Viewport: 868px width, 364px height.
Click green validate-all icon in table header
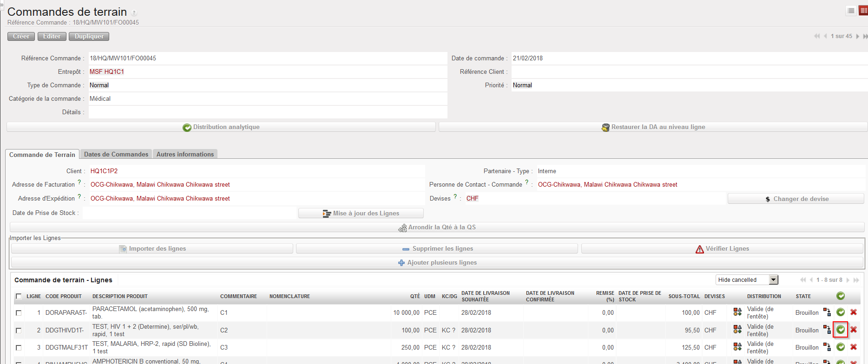(841, 296)
